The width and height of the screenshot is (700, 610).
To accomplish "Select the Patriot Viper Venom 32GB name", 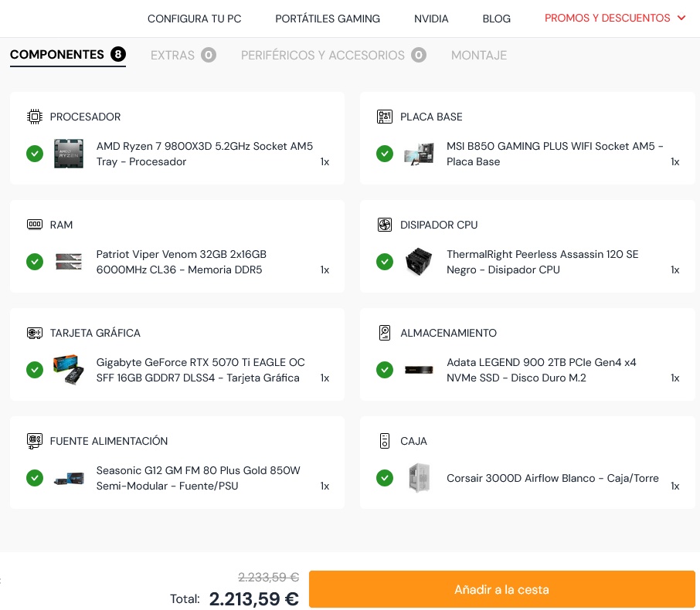I will 182,262.
